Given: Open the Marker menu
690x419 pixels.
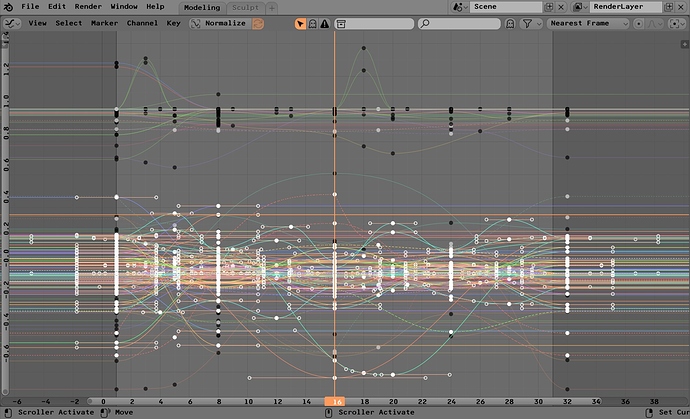Looking at the screenshot, I should [x=104, y=23].
